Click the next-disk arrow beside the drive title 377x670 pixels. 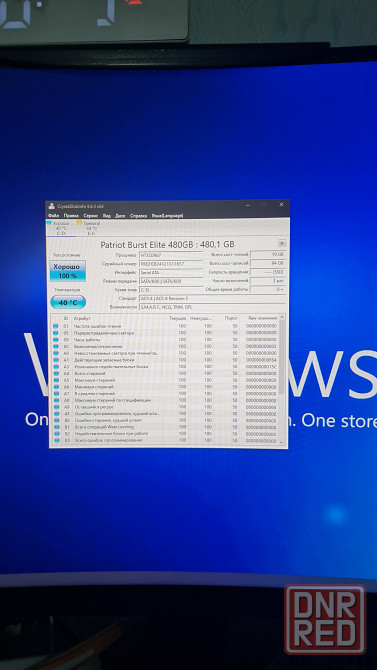[x=282, y=243]
